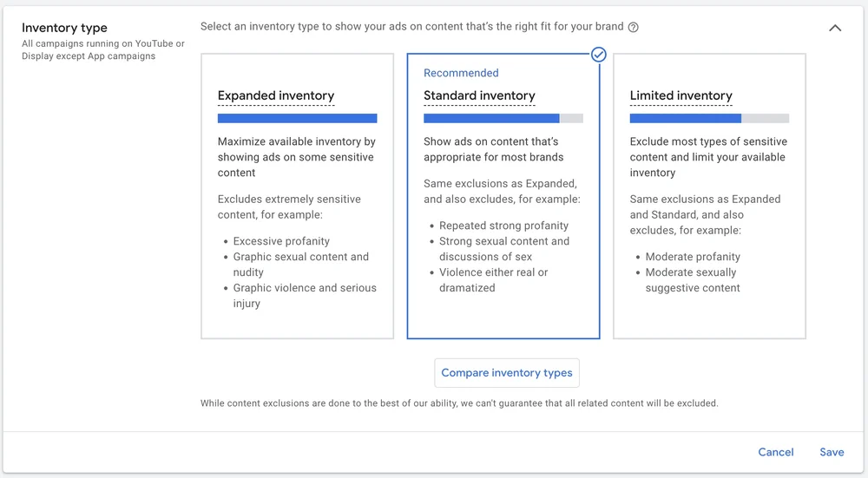
Task: Click the selected checkmark on Standard inventory
Action: click(x=598, y=55)
